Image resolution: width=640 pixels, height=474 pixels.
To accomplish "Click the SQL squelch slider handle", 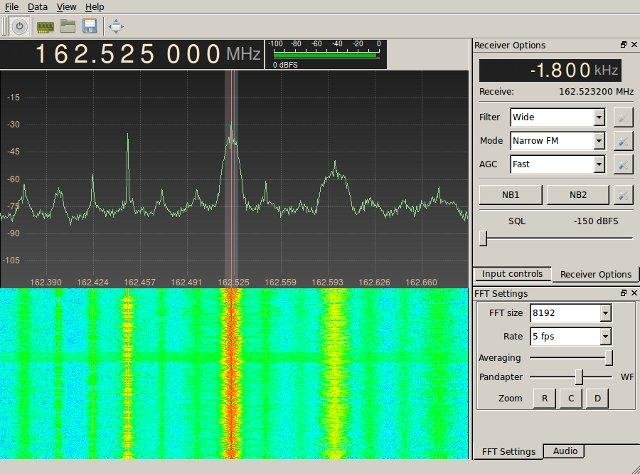I will pyautogui.click(x=483, y=238).
